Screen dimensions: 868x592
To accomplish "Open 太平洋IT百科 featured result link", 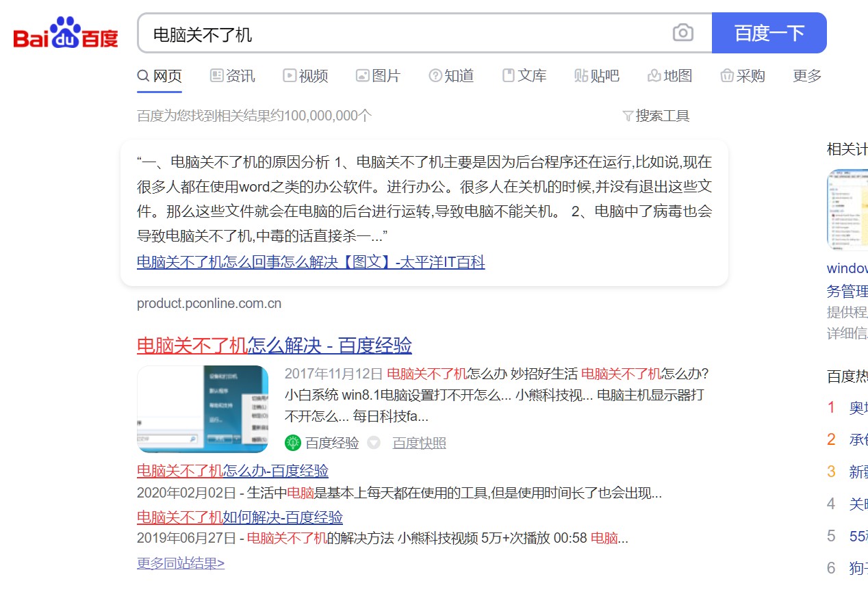I will [x=311, y=262].
